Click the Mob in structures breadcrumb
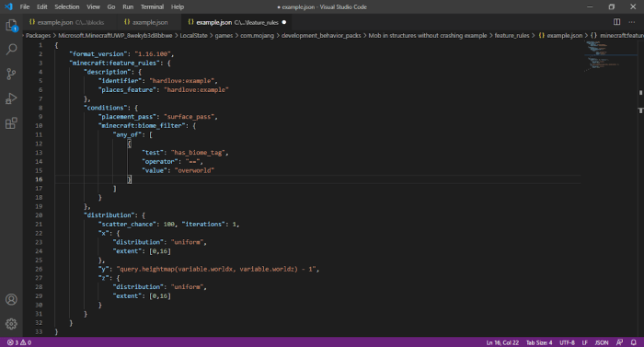 (x=428, y=35)
